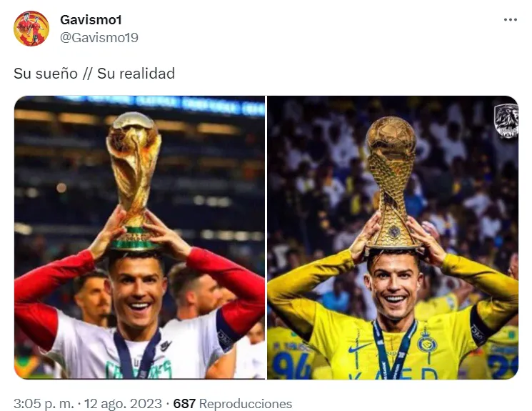Click the Gavismo1 display name

point(91,20)
